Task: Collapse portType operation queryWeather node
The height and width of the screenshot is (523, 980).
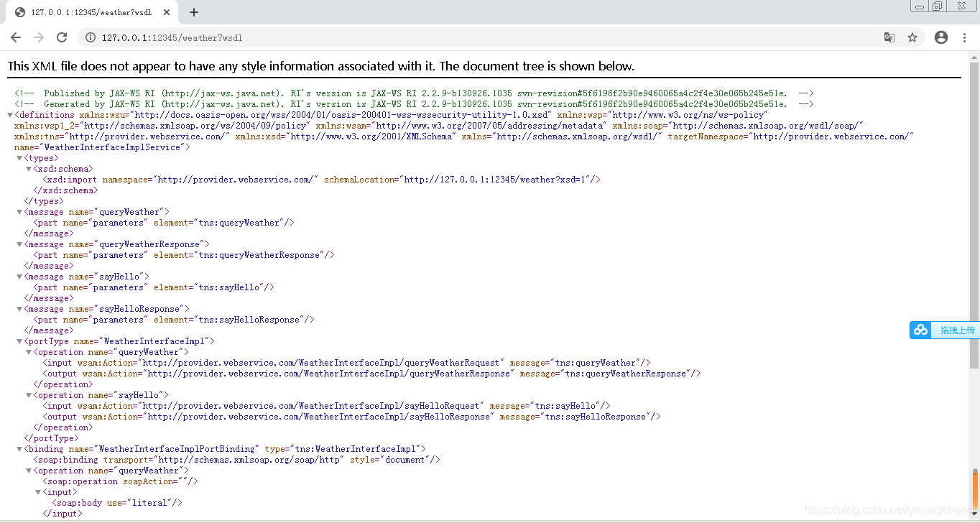Action: click(29, 352)
